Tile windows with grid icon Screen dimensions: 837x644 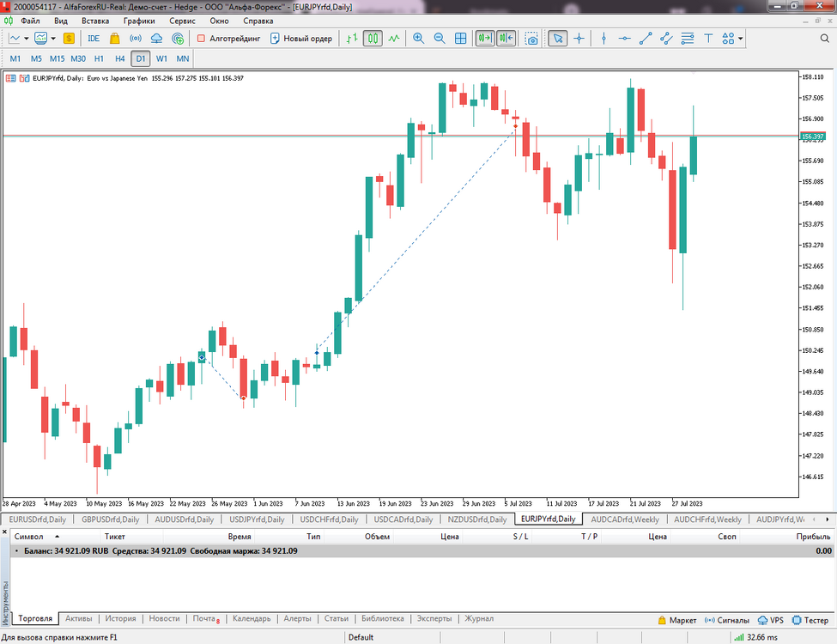point(460,39)
